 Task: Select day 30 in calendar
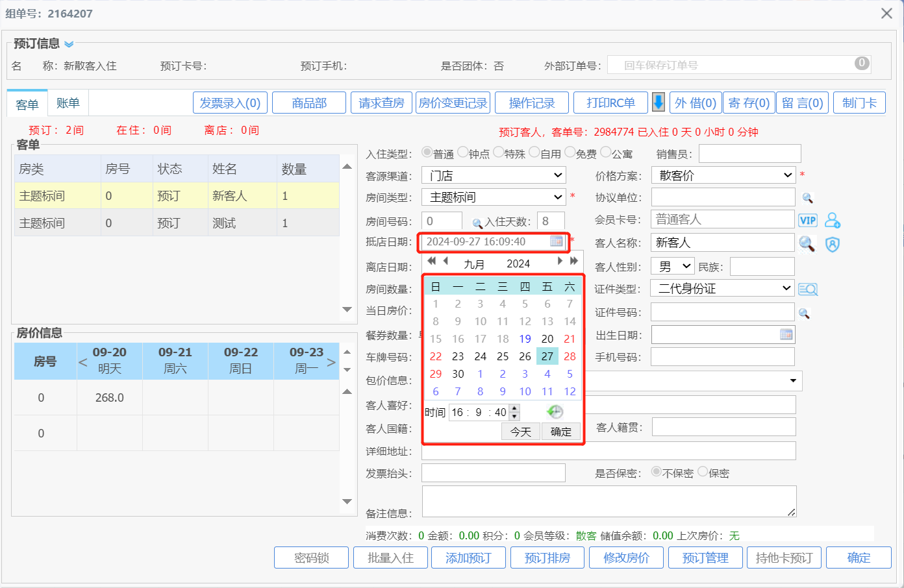click(x=458, y=374)
